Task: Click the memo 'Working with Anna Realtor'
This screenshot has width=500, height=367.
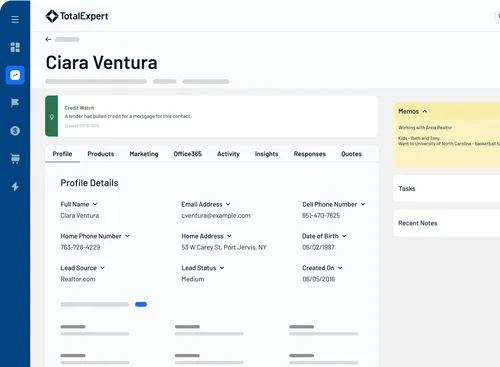Action: click(x=425, y=127)
